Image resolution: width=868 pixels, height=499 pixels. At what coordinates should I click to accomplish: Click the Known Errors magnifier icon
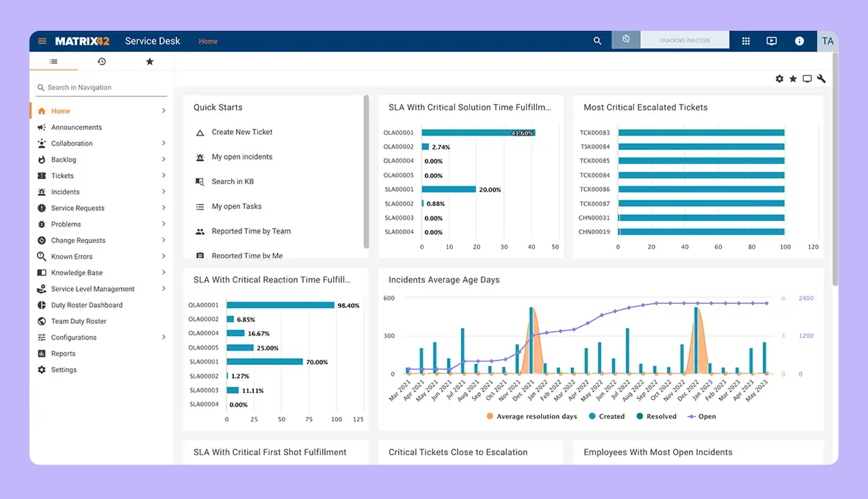tap(42, 256)
